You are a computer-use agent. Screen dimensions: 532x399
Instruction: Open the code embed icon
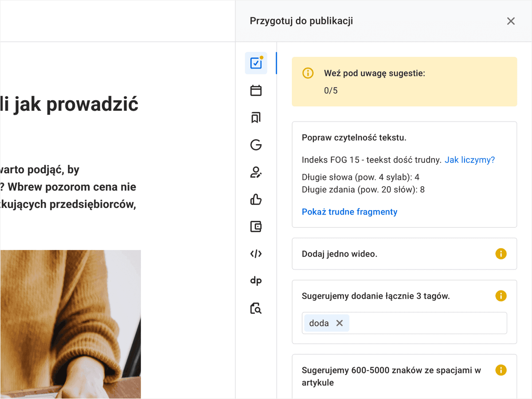coord(256,254)
